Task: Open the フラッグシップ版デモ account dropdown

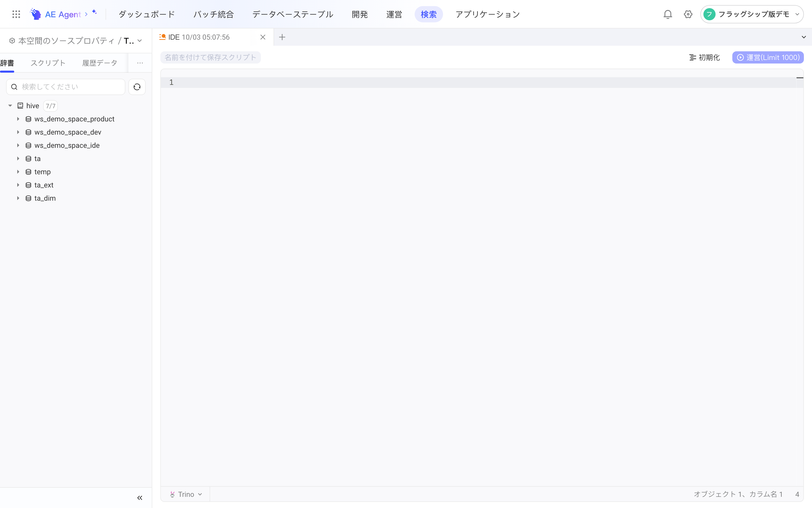Action: 752,14
